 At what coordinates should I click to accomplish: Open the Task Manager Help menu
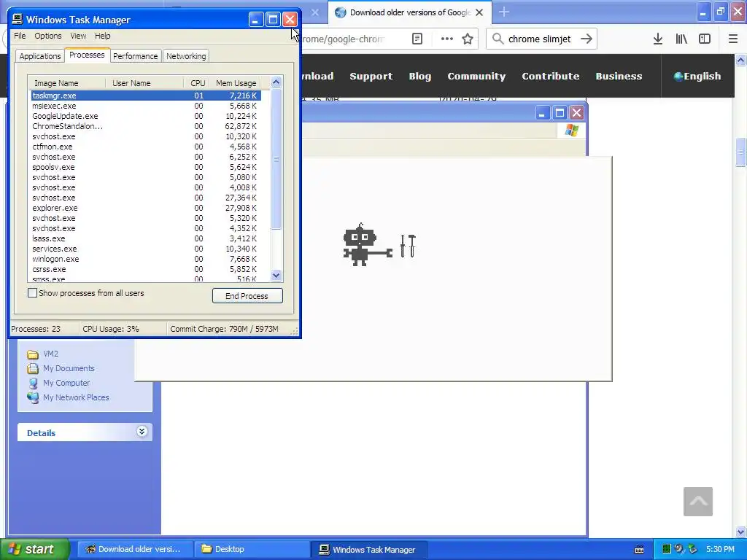[x=102, y=36]
